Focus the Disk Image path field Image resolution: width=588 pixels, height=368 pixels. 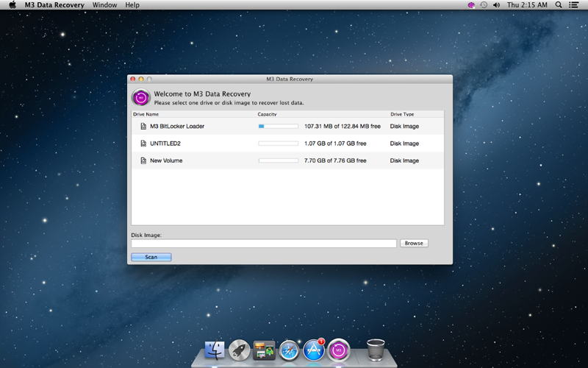[x=264, y=244]
